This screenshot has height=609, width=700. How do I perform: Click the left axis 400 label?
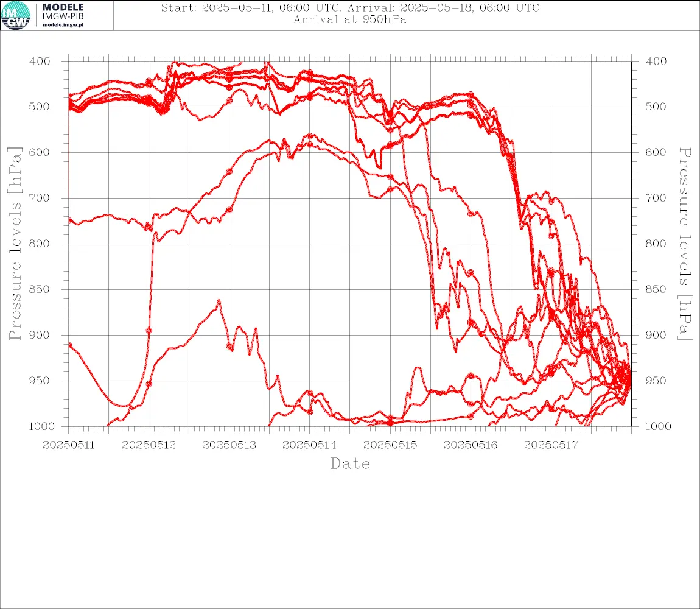40,62
